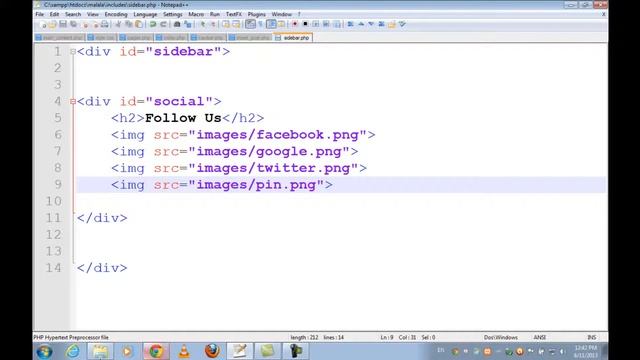Click the "images/facebook.png" string
Viewport: 640px width, 360px height.
278,135
